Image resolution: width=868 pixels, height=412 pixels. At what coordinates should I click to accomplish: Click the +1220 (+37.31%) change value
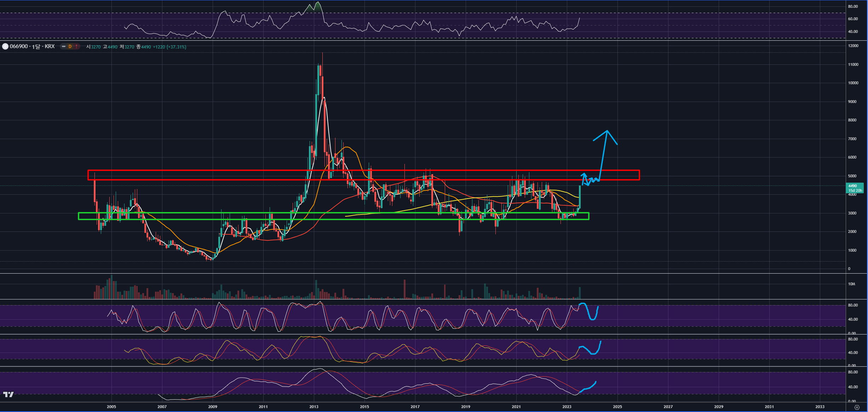point(169,47)
